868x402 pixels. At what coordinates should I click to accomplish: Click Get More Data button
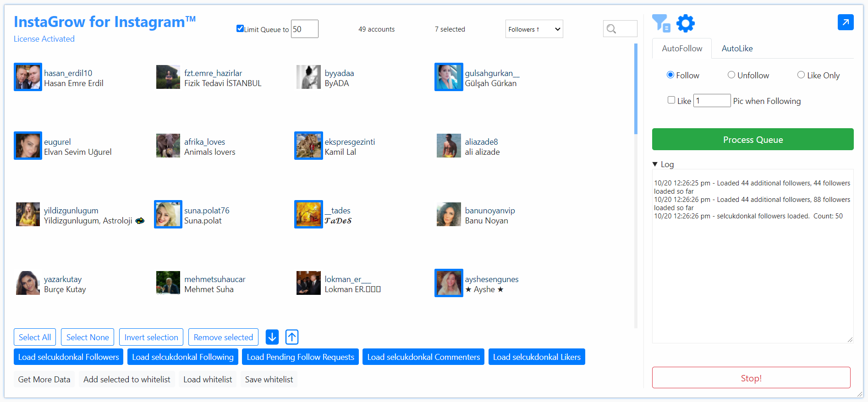pyautogui.click(x=44, y=379)
